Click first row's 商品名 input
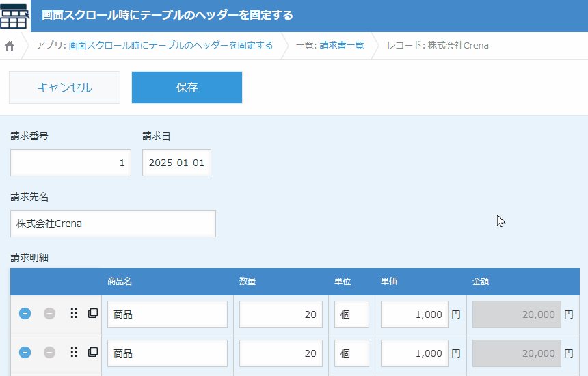588x376 pixels. [x=168, y=314]
